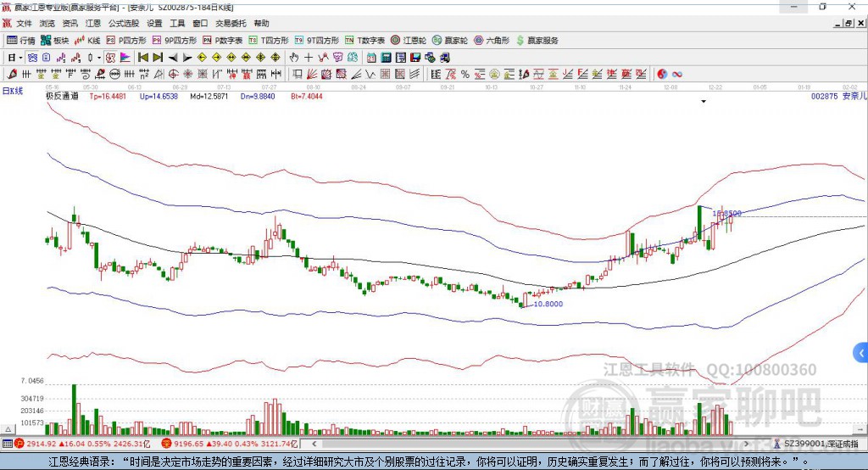
Task: Click the red floppy save icon
Action: (x=415, y=58)
